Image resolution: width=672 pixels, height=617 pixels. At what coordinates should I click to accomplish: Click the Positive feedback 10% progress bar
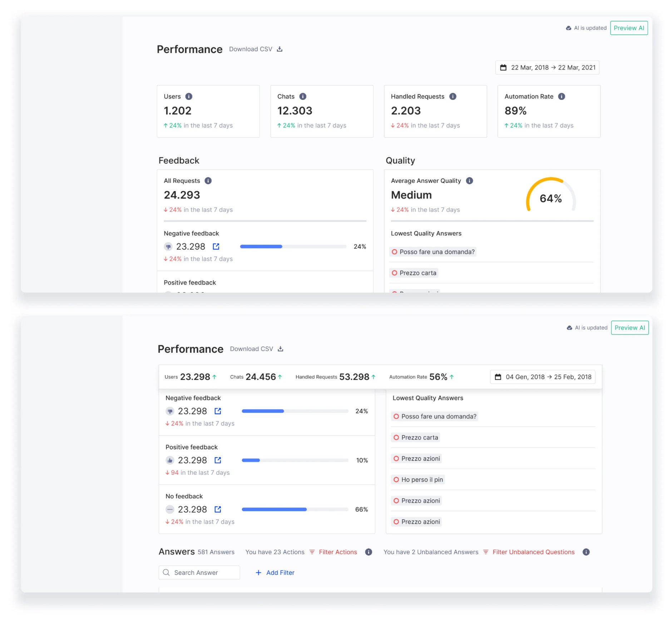point(295,460)
